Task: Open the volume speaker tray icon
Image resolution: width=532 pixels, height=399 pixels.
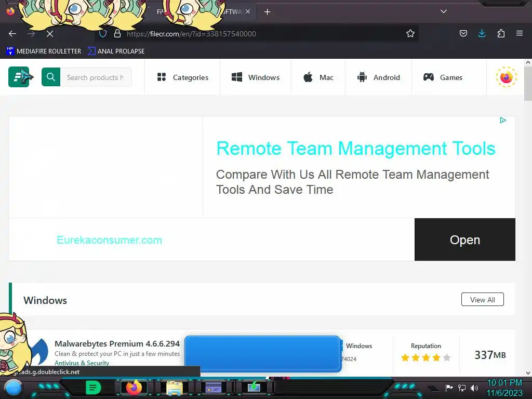Action: (474, 388)
